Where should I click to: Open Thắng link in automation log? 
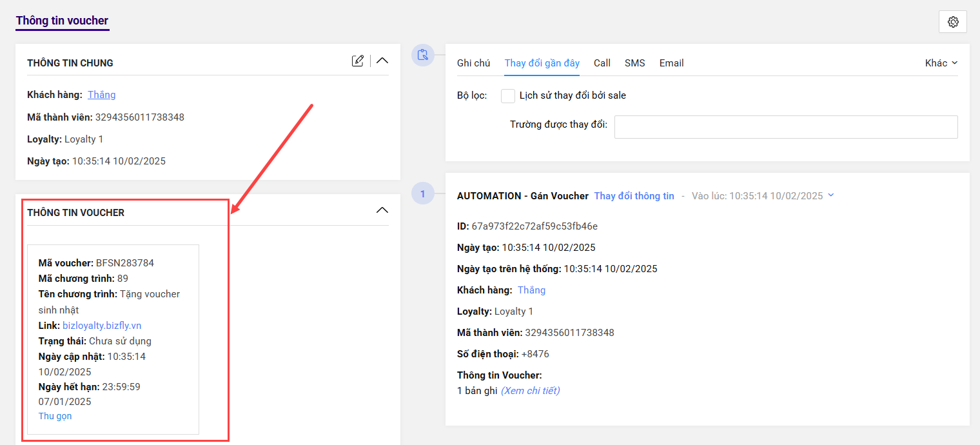(x=532, y=290)
